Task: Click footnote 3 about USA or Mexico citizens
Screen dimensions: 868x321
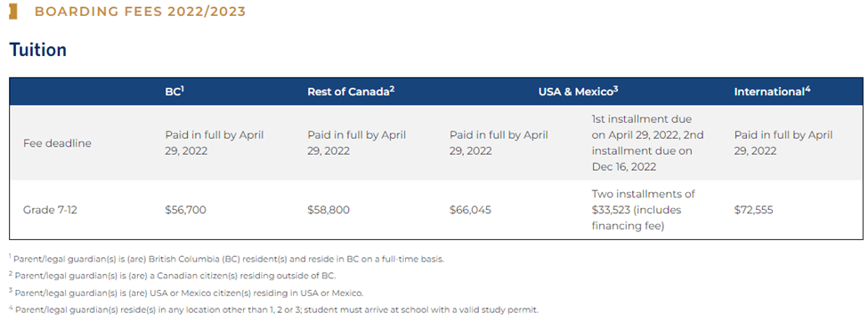Action: click(x=187, y=293)
